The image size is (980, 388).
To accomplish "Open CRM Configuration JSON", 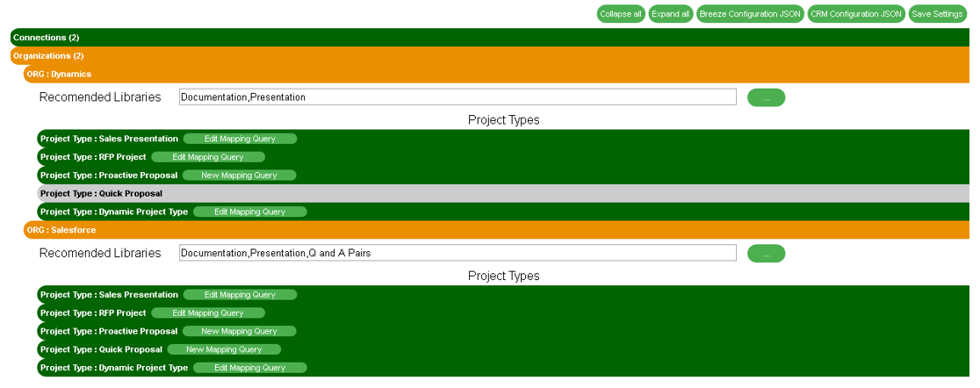I will (855, 14).
